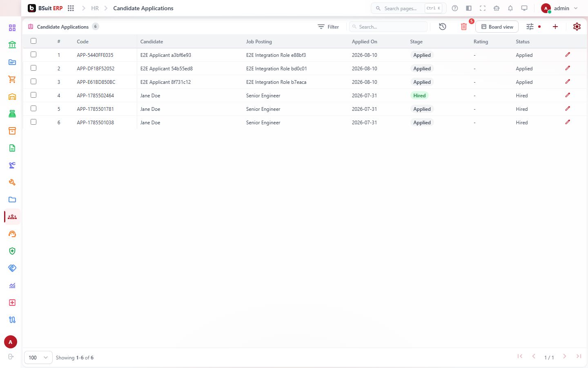Open the notifications bell
588x368 pixels.
pos(510,8)
